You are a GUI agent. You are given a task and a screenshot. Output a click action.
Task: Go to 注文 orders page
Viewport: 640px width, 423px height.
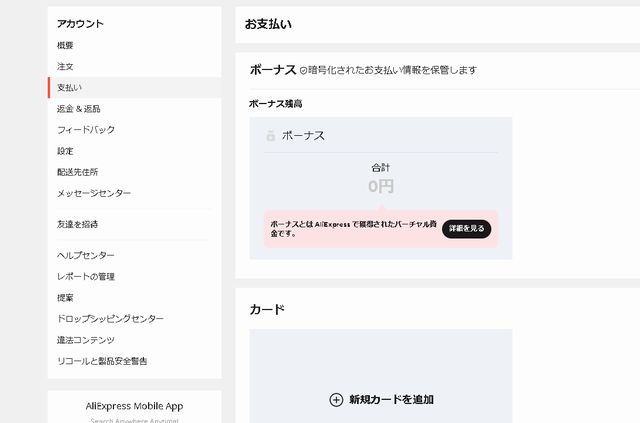click(x=65, y=66)
